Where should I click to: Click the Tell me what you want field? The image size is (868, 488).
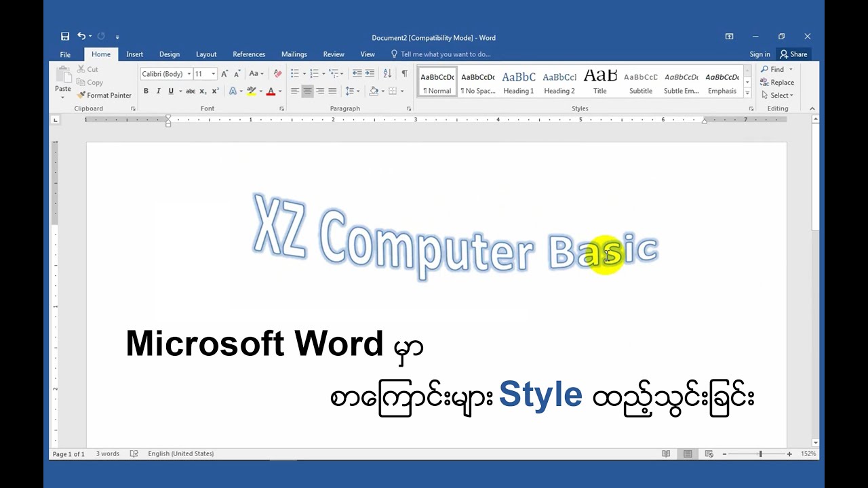coord(440,54)
